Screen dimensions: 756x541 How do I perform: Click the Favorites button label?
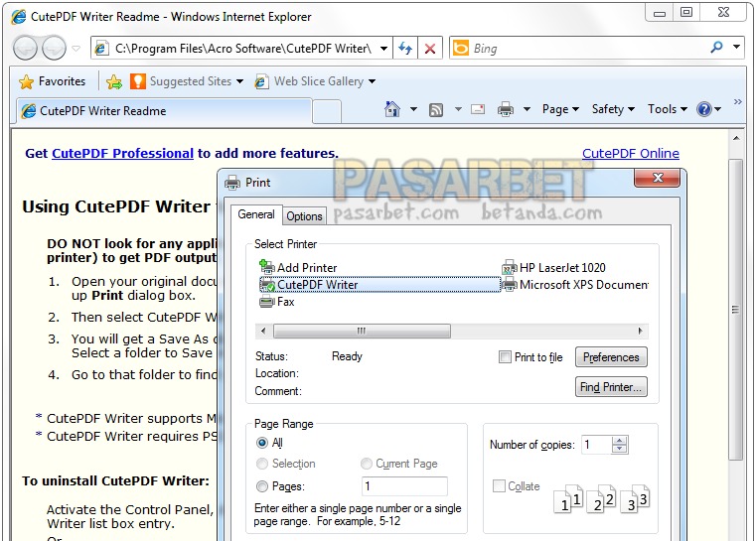click(62, 81)
